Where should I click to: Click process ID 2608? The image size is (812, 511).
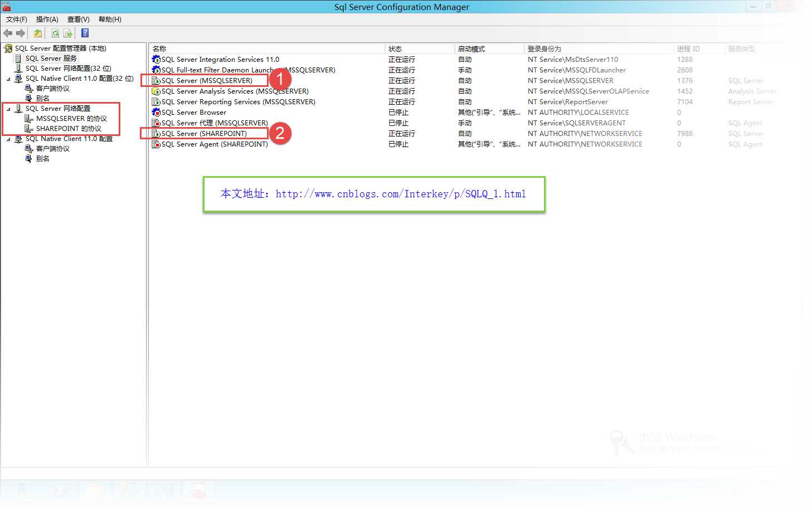coord(685,70)
